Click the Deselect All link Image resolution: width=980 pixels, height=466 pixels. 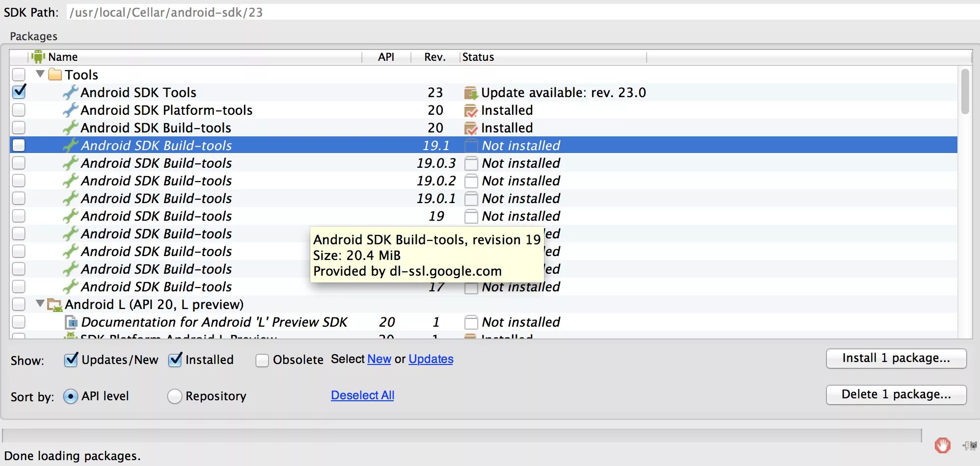pos(362,395)
